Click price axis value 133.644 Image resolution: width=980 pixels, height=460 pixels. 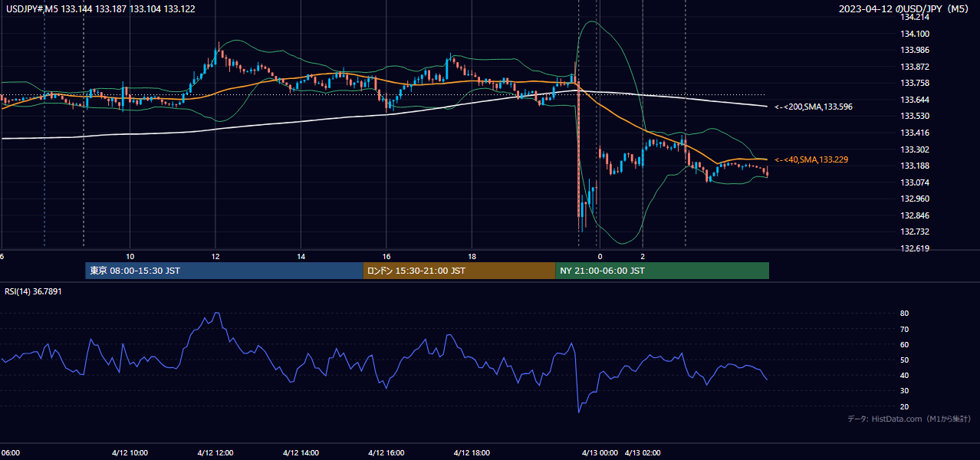915,100
